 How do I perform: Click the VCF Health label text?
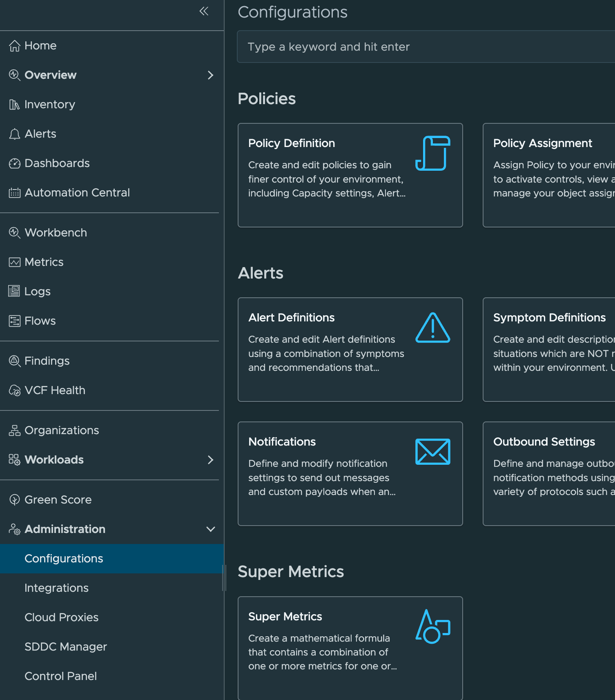55,390
